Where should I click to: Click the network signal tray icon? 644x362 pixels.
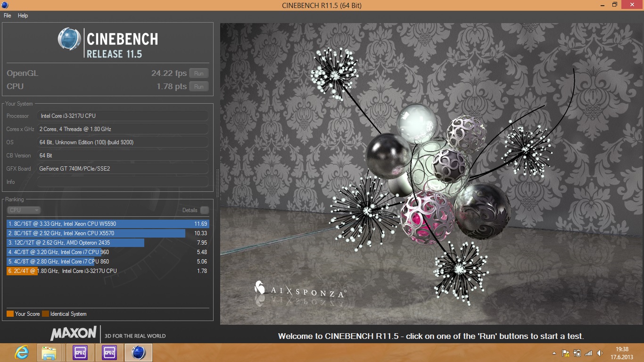[x=588, y=353]
